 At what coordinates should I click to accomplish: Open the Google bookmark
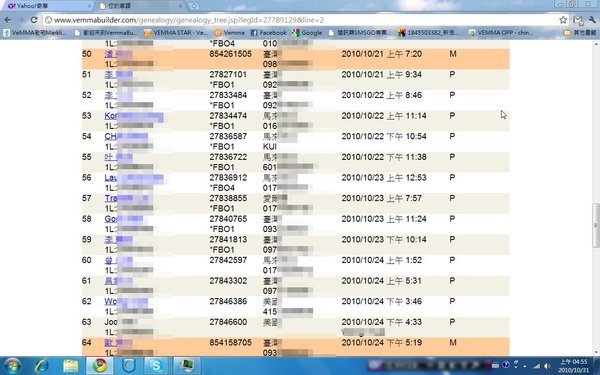click(307, 33)
